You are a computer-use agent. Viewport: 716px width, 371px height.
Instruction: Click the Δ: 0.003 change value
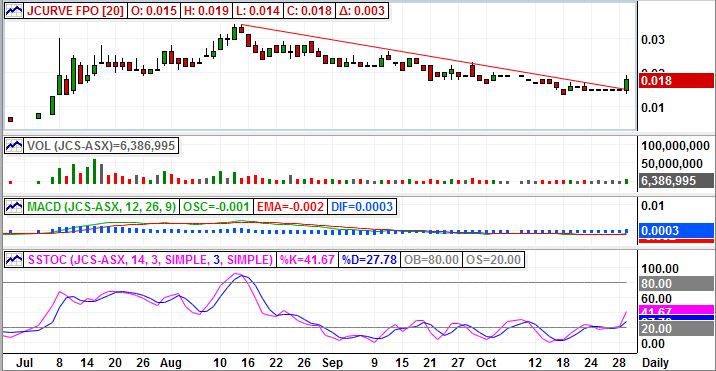[x=362, y=11]
